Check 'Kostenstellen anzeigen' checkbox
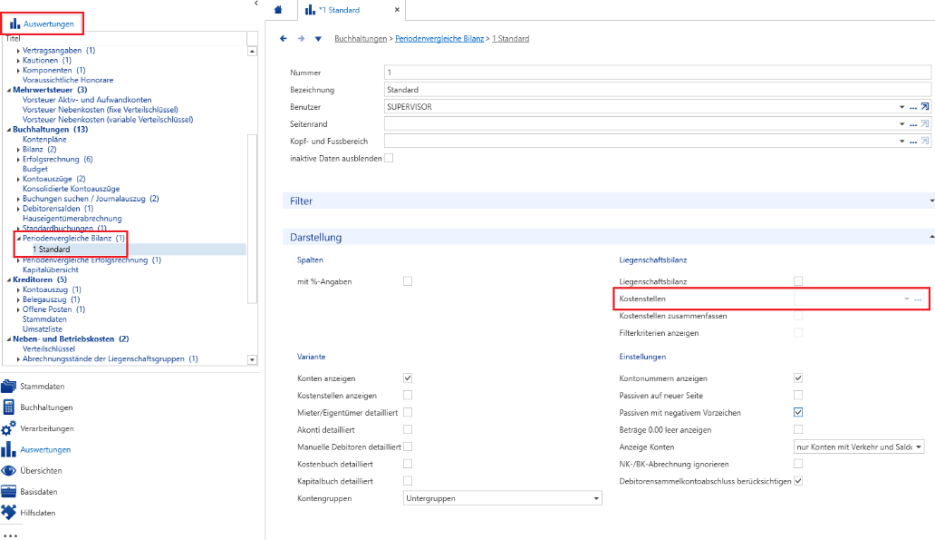 coord(407,395)
